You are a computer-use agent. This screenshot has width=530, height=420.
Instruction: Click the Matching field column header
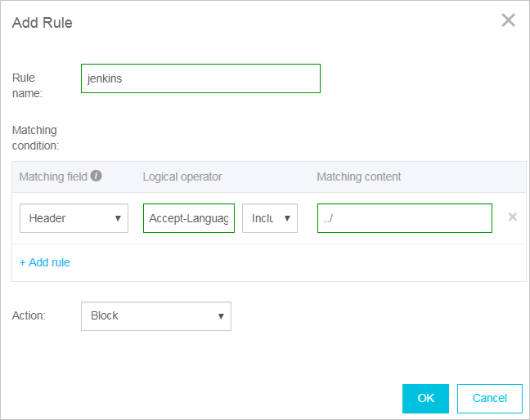click(x=52, y=176)
